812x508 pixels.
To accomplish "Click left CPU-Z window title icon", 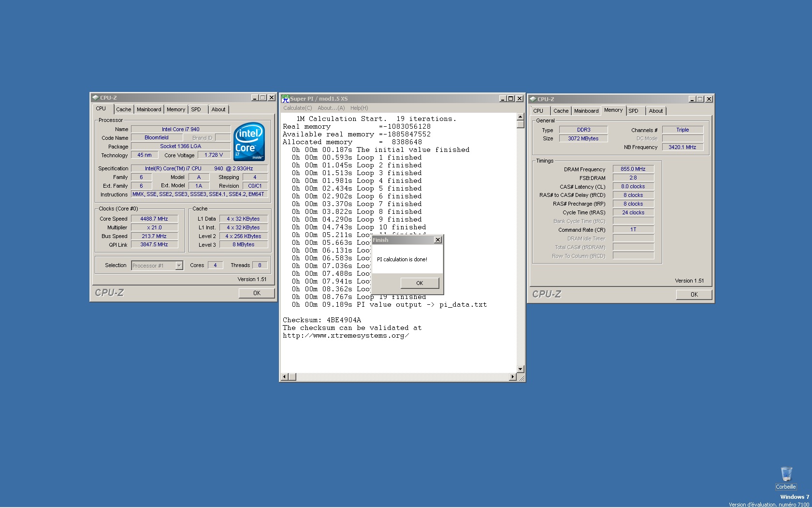I will click(95, 98).
